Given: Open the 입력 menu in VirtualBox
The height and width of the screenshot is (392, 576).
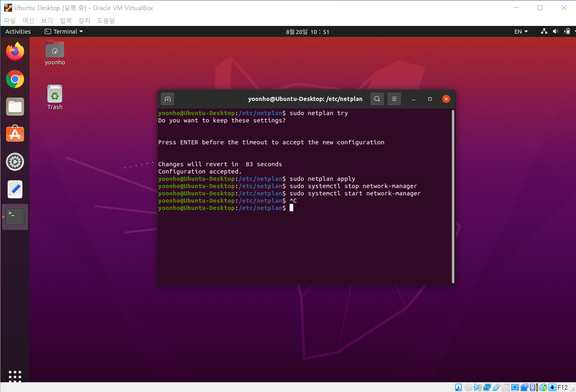Looking at the screenshot, I should pos(66,20).
